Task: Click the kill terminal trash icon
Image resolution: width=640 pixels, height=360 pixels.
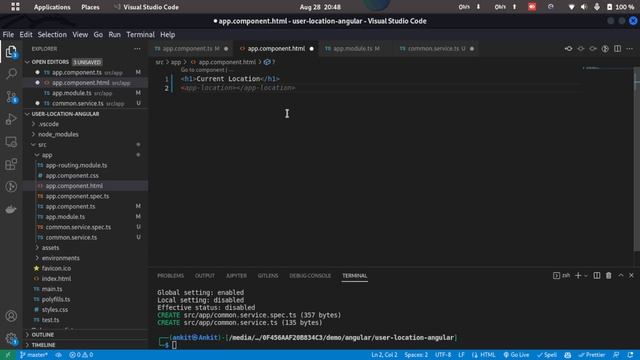Action: (x=609, y=276)
